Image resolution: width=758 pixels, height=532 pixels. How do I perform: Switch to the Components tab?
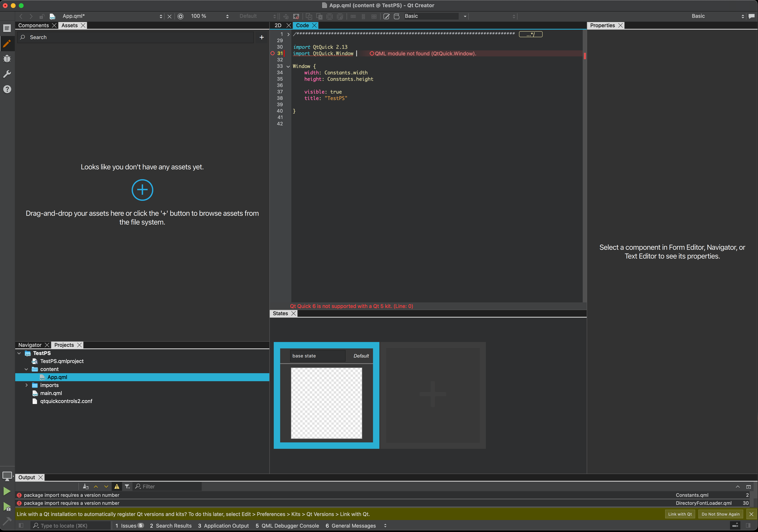[33, 25]
